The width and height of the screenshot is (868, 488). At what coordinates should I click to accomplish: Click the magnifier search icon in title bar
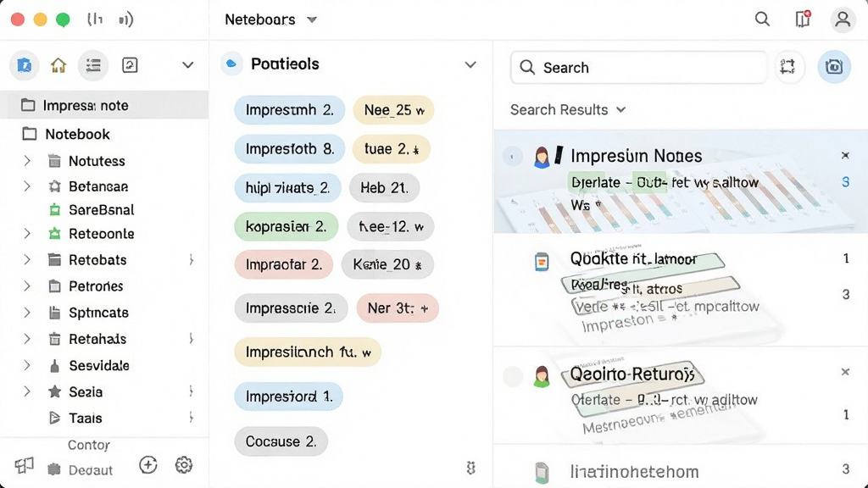coord(762,19)
